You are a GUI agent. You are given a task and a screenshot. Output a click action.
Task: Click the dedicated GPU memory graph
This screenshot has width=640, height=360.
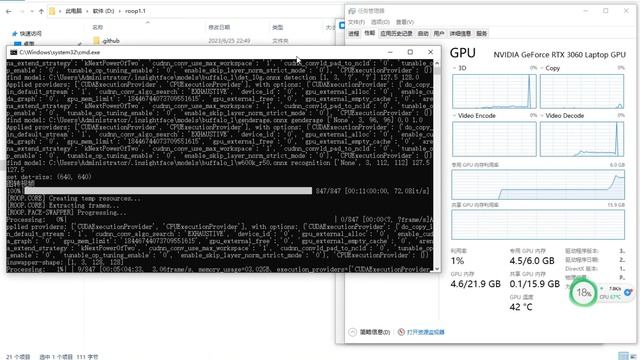538,185
